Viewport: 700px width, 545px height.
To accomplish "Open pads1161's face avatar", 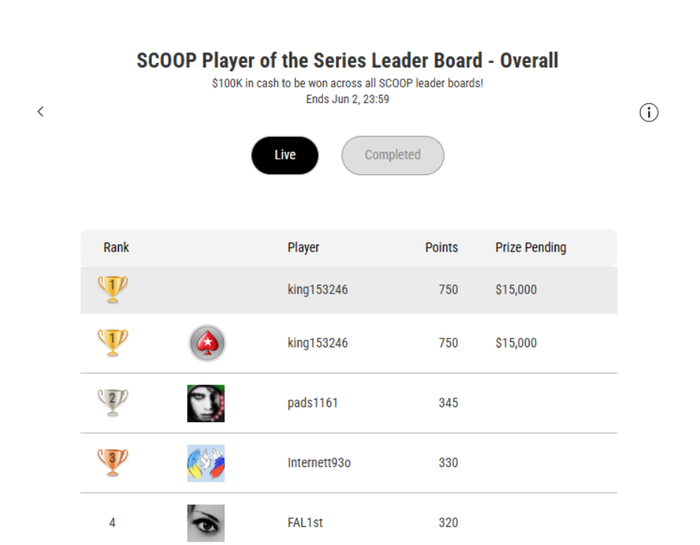I will 206,403.
